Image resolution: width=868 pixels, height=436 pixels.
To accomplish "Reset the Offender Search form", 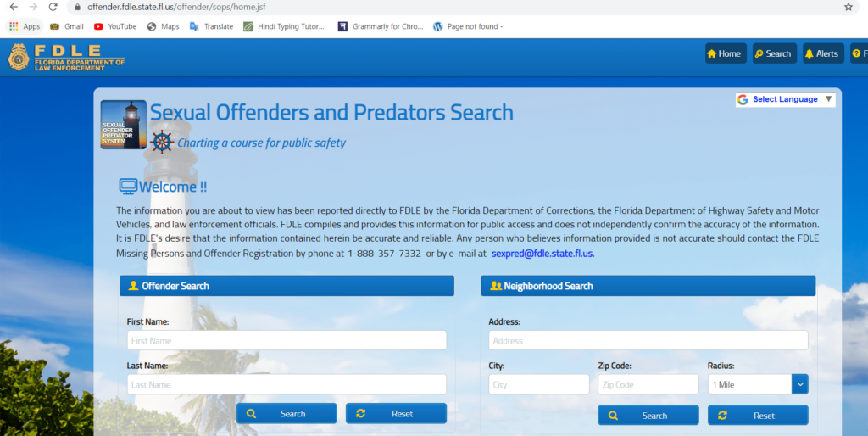I will coord(396,414).
